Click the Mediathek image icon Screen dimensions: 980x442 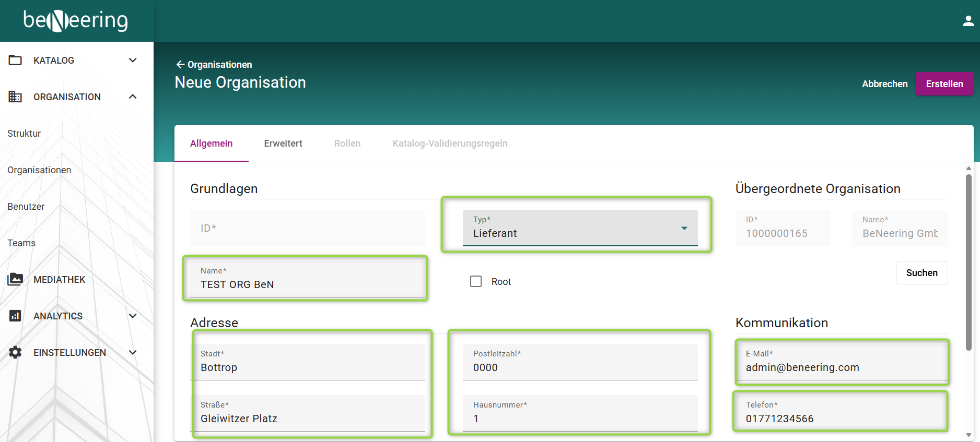coord(15,280)
